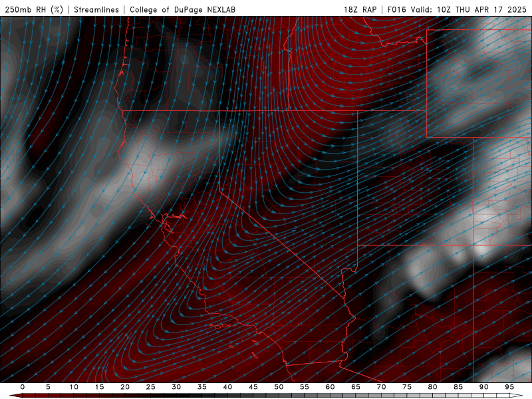The image size is (532, 399).
Task: Select the 85 value on the color scale
Action: coord(458,387)
